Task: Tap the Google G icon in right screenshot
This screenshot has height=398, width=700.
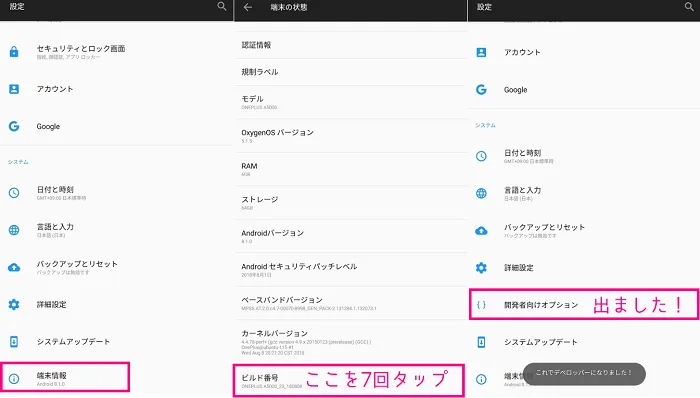Action: point(481,89)
